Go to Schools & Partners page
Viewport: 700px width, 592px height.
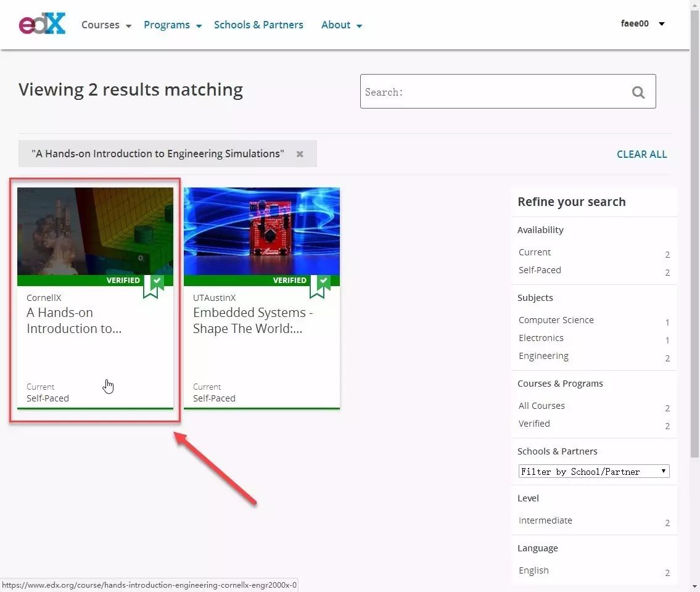(x=258, y=25)
